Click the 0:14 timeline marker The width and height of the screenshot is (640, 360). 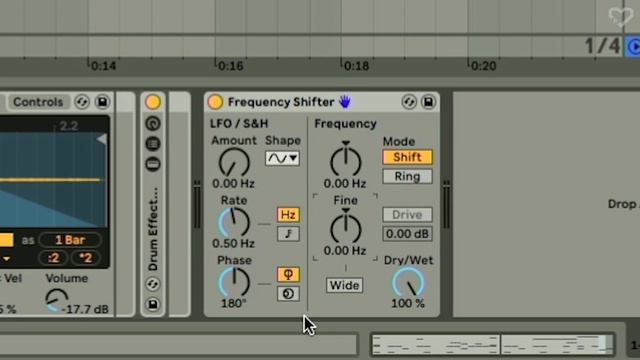click(x=103, y=66)
